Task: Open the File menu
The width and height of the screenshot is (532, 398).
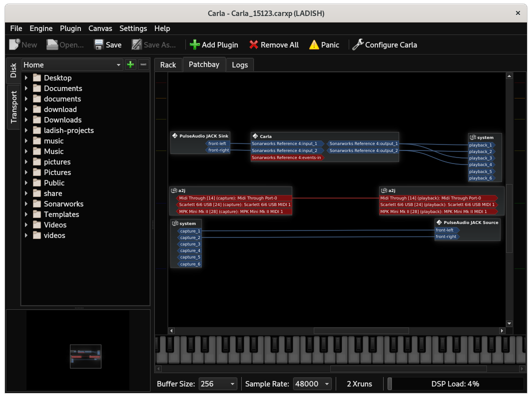Action: coord(16,28)
